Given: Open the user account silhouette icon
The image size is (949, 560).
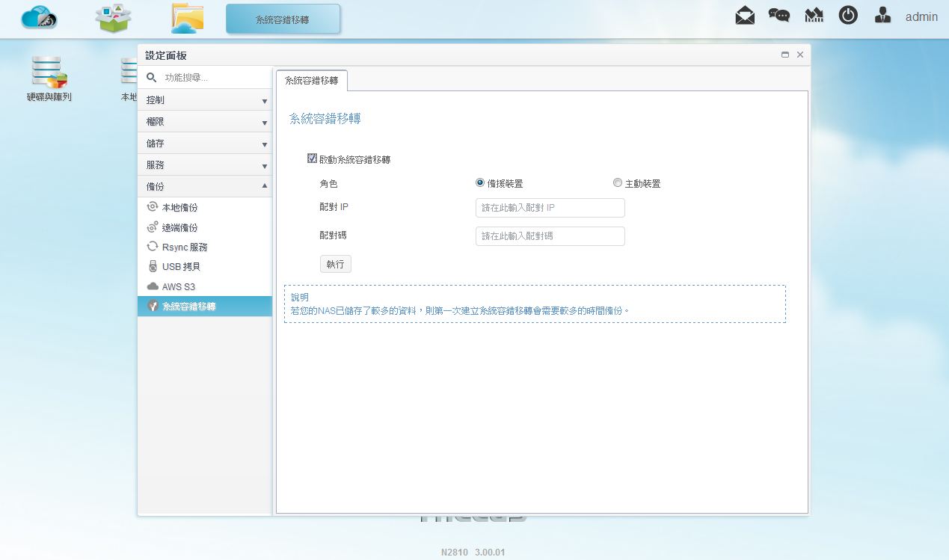Looking at the screenshot, I should point(882,16).
